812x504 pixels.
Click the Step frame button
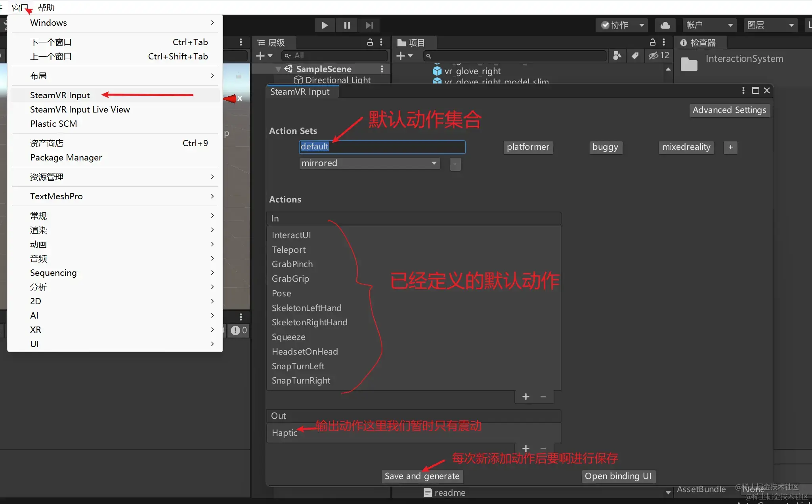coord(369,25)
